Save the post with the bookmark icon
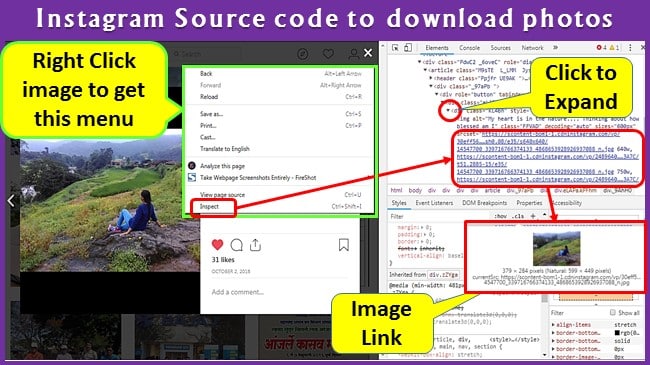 tap(344, 245)
